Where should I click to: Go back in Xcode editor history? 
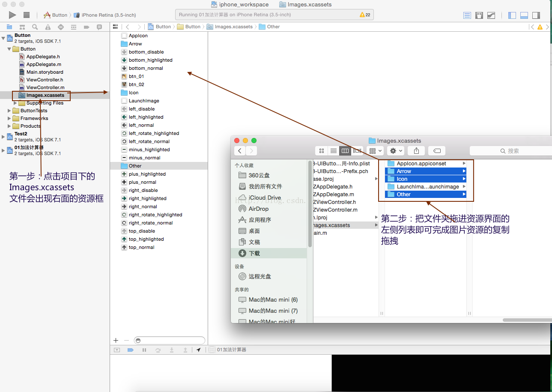point(128,27)
